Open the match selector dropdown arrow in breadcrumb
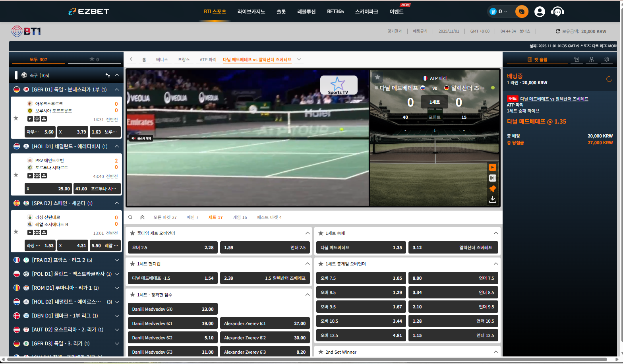Screen dimensions: 623x364 299,60
